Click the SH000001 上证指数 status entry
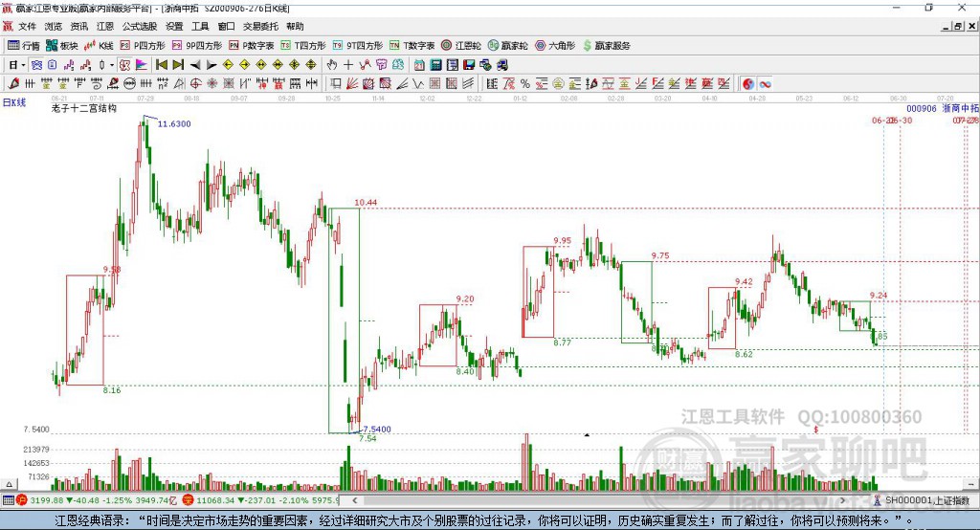980x530 pixels. (x=922, y=500)
